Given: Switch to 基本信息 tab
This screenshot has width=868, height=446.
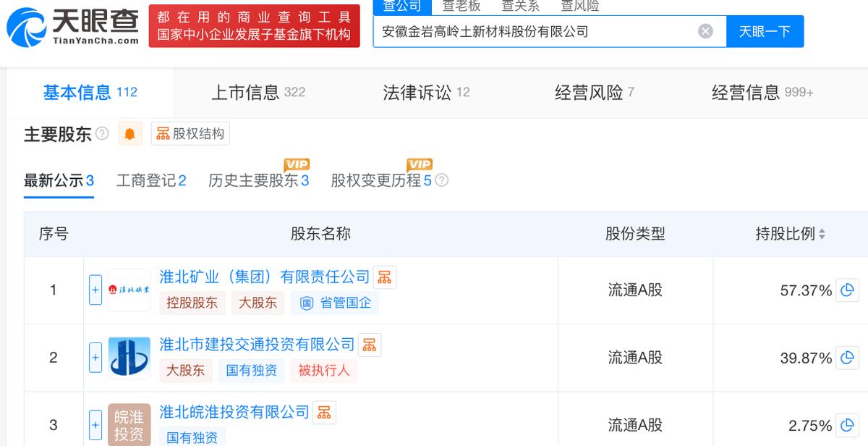Looking at the screenshot, I should pyautogui.click(x=90, y=92).
